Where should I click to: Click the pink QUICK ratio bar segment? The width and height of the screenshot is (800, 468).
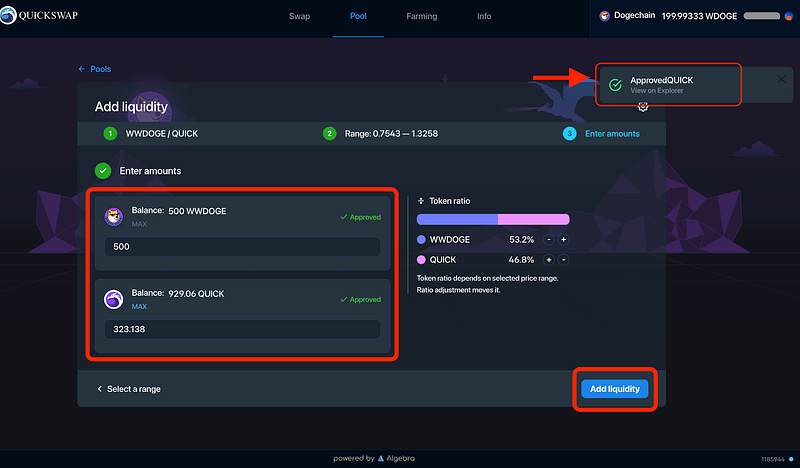(x=534, y=219)
